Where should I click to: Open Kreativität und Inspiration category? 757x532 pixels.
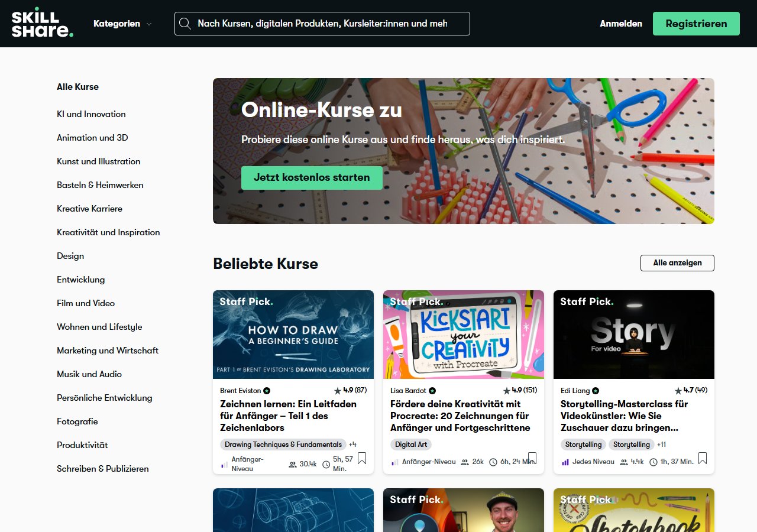click(x=108, y=232)
